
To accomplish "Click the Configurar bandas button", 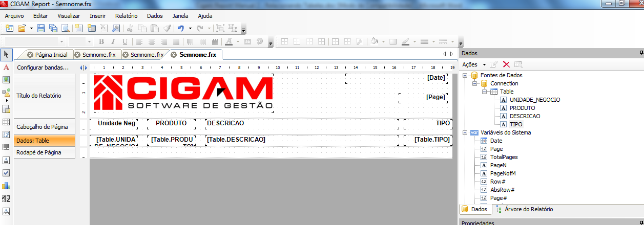I will [x=43, y=67].
